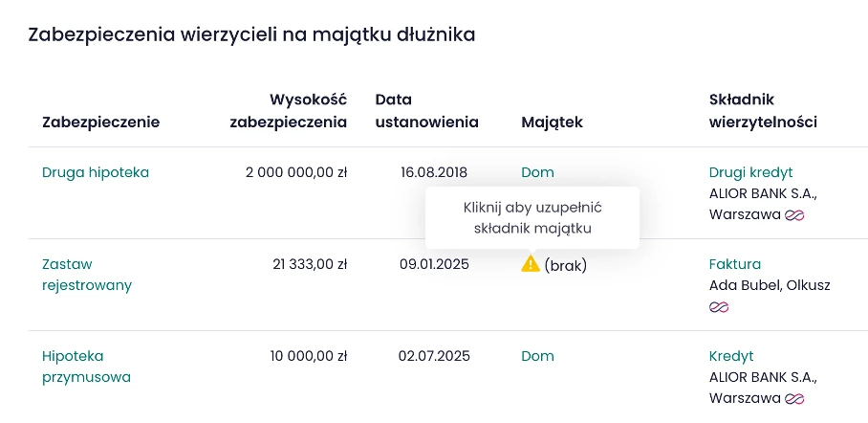Open the Zastaw rejestrowany link

86,275
